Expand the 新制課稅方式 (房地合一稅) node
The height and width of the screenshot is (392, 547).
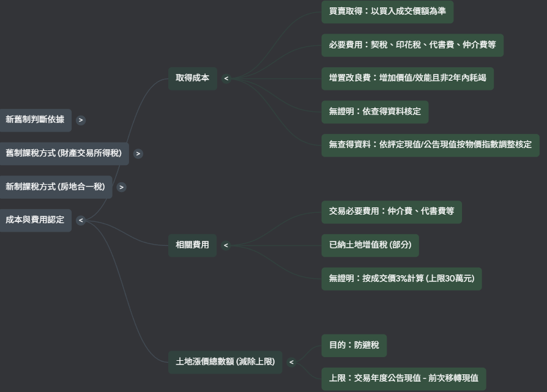pyautogui.click(x=121, y=187)
